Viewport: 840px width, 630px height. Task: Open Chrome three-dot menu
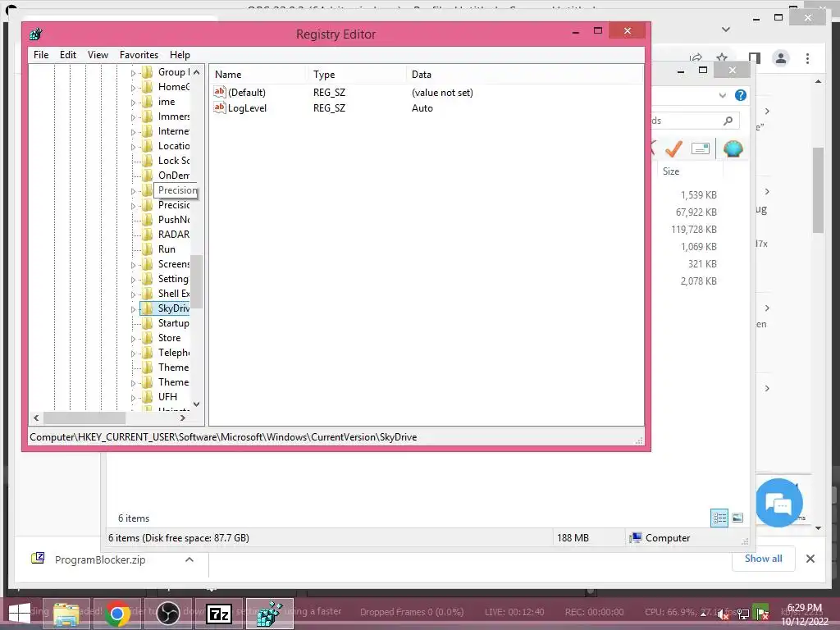coord(807,58)
